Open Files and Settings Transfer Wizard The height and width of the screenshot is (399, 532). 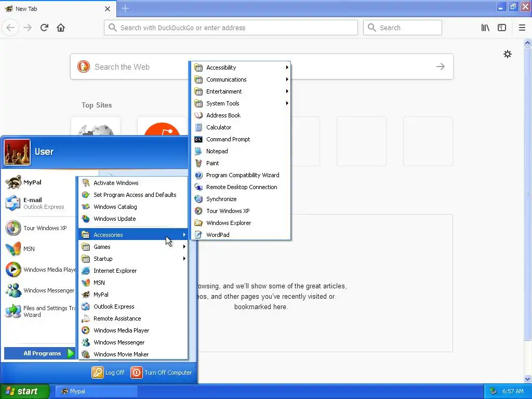click(x=39, y=311)
